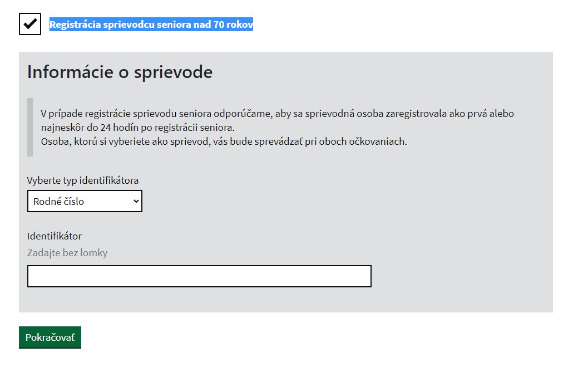Click the 'Zadajte bez lomky' hint text
The width and height of the screenshot is (588, 367).
coord(67,253)
